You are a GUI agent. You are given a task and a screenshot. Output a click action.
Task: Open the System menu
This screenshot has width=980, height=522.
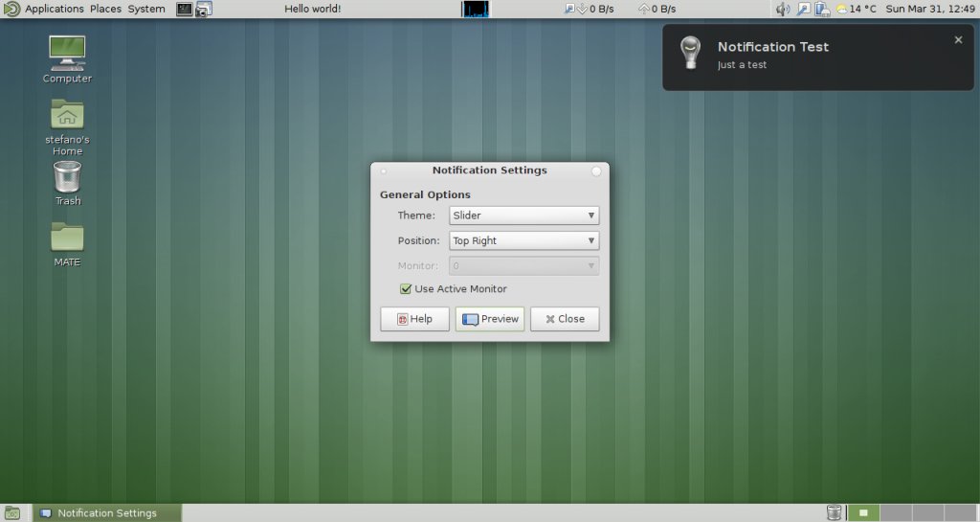coord(146,9)
